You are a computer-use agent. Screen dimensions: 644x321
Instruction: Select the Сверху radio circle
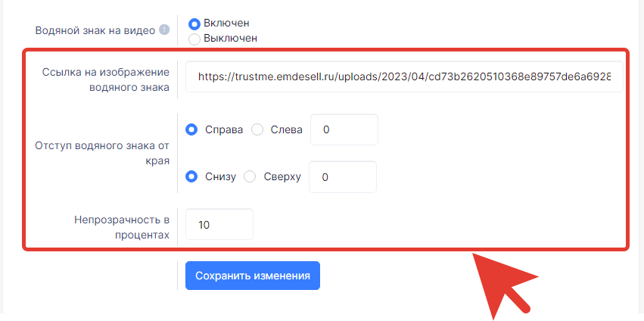(250, 176)
